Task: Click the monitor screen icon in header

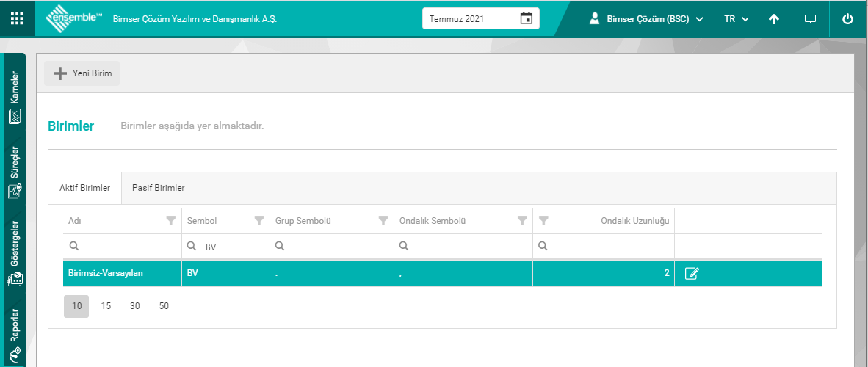Action: (x=811, y=19)
